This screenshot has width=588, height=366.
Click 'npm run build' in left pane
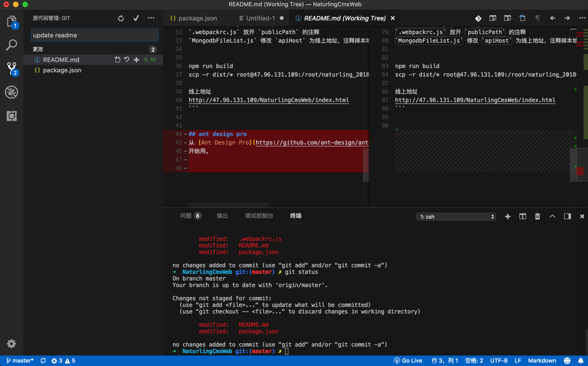tap(210, 66)
